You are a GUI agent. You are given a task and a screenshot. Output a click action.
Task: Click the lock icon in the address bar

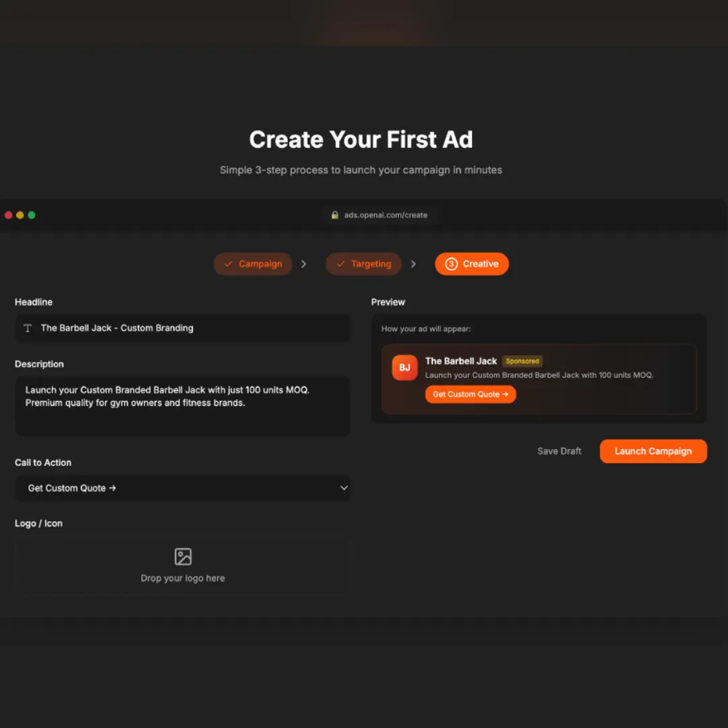335,214
